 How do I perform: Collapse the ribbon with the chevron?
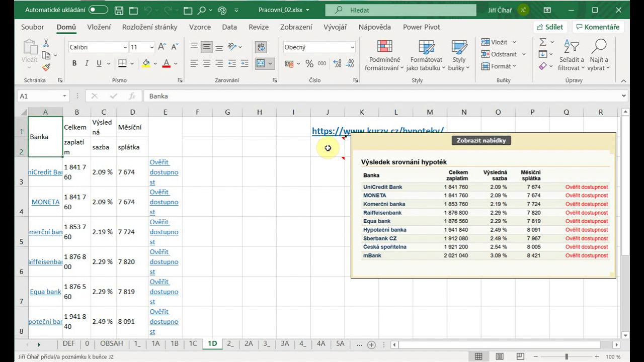pyautogui.click(x=623, y=80)
